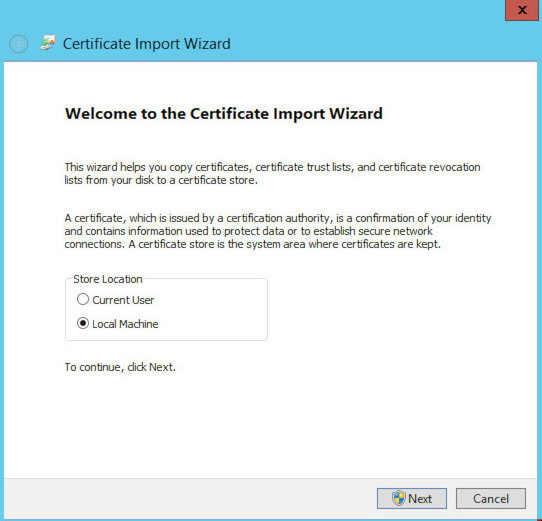Cancel the certificate import
Viewport: 542px width, 521px height.
click(491, 499)
